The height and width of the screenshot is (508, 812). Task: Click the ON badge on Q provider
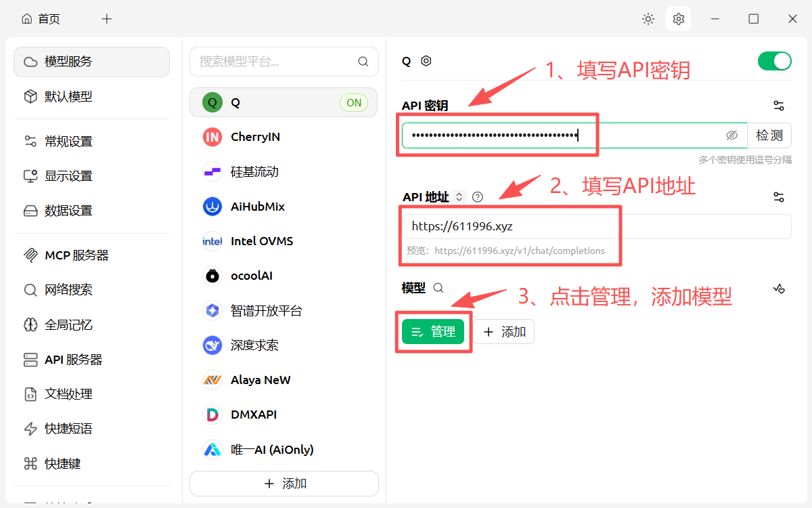tap(354, 103)
